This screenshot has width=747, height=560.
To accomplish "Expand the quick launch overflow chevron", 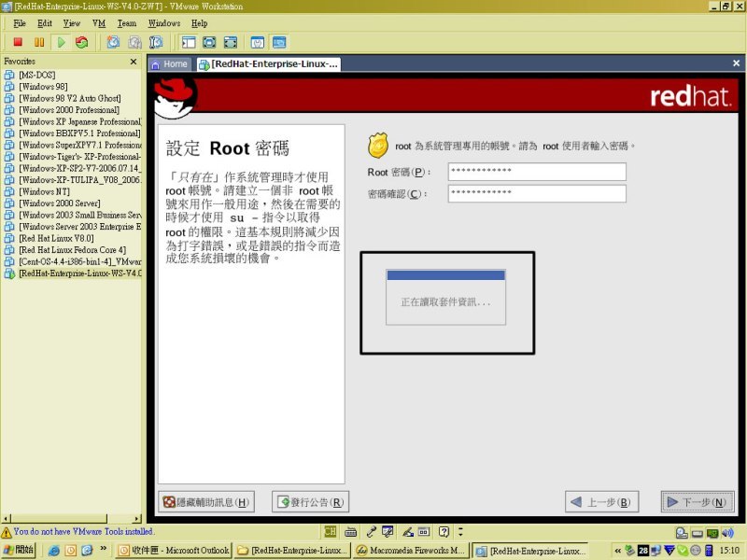I will click(104, 550).
